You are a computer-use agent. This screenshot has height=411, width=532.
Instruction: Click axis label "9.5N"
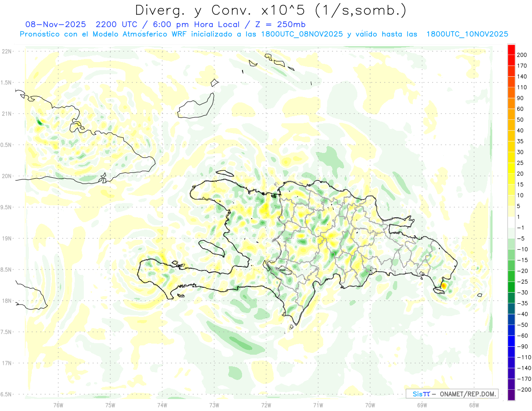[7, 207]
